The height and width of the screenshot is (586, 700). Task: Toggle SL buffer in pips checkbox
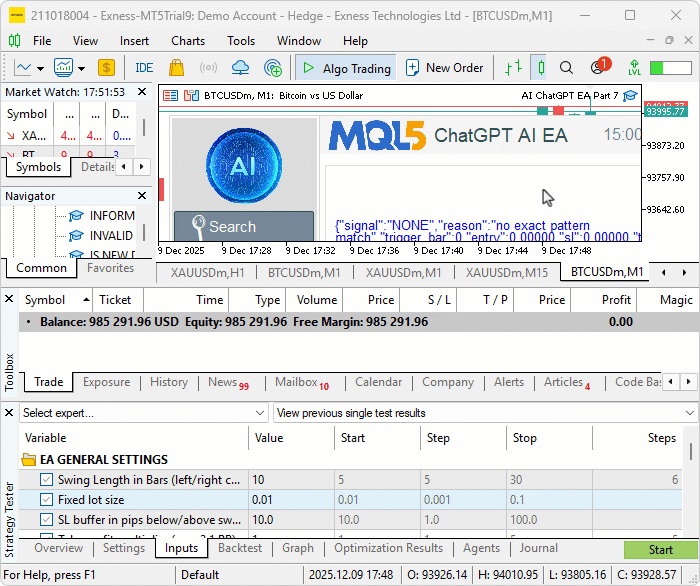tap(46, 520)
